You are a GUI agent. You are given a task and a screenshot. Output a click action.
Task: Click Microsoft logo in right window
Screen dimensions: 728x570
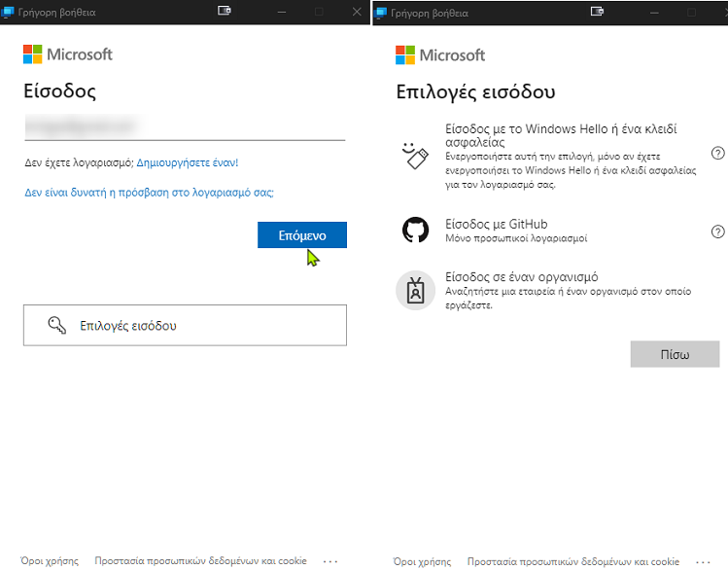click(440, 55)
